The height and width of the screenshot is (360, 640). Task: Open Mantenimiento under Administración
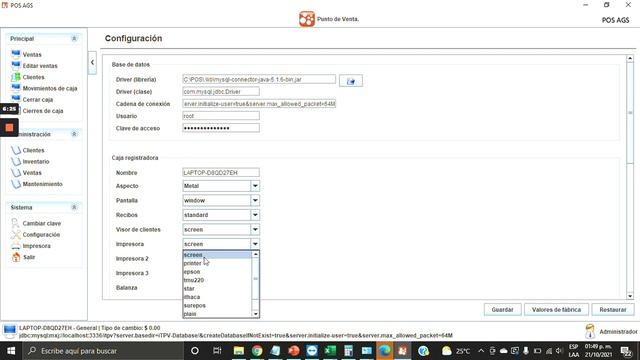[42, 184]
